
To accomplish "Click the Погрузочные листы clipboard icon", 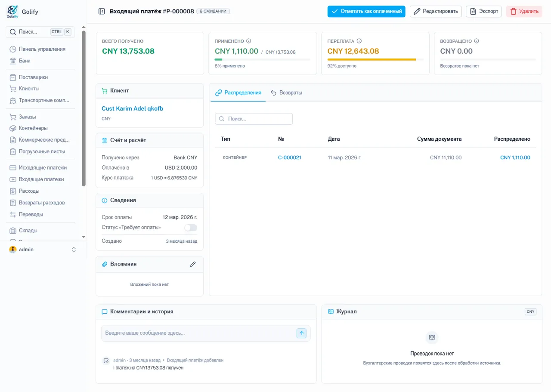I will coord(13,151).
